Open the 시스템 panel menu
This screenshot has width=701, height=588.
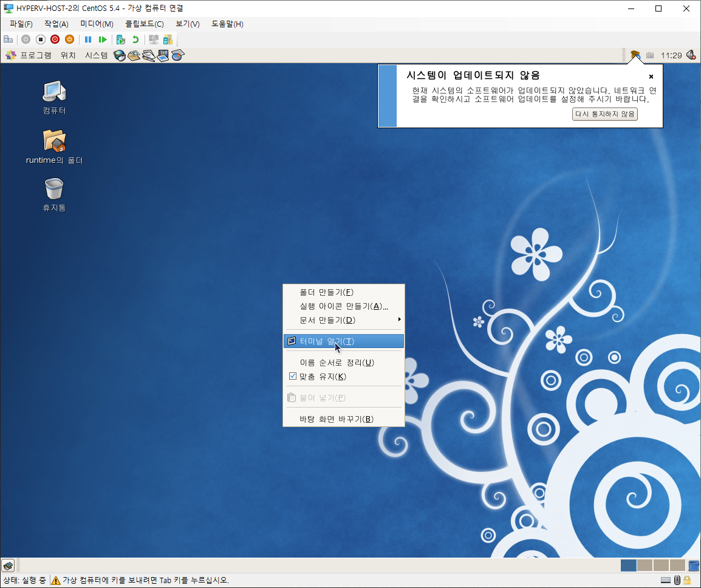click(96, 55)
